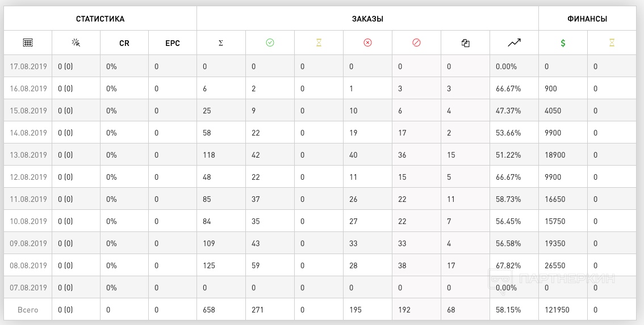Click the 121950 total earnings cell

(557, 310)
